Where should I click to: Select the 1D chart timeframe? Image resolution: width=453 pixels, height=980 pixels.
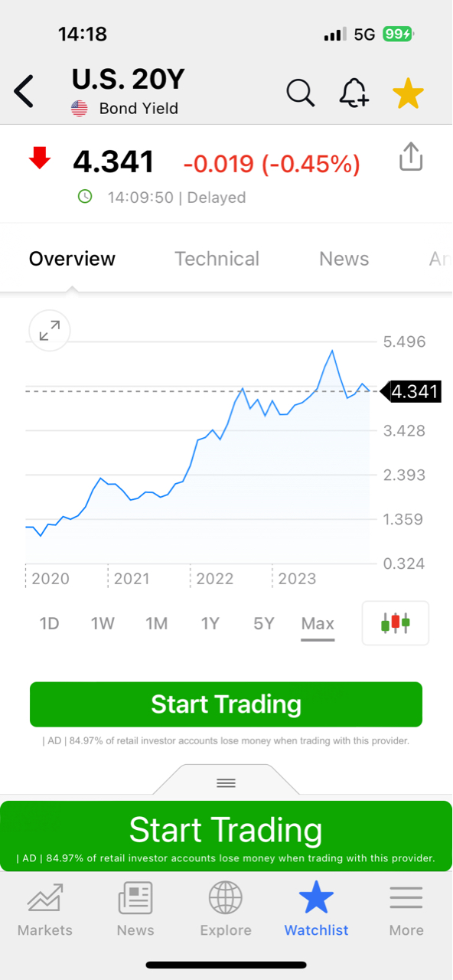[49, 623]
